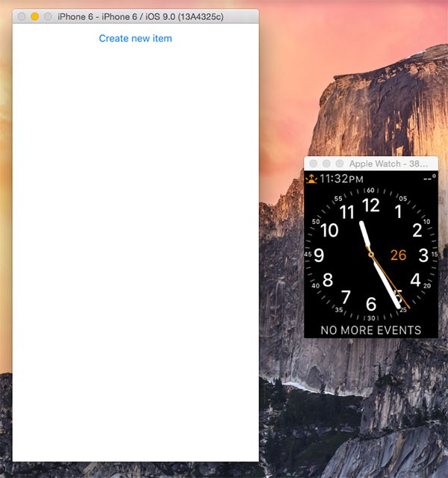
Task: Tap the orange date 26 complication
Action: point(398,255)
